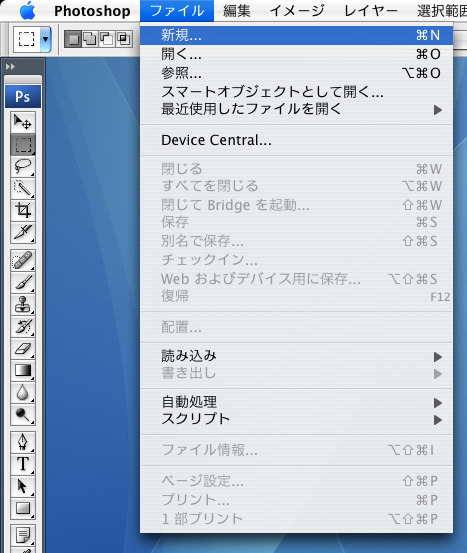Select the Spot Healing Brush tool

tap(23, 261)
